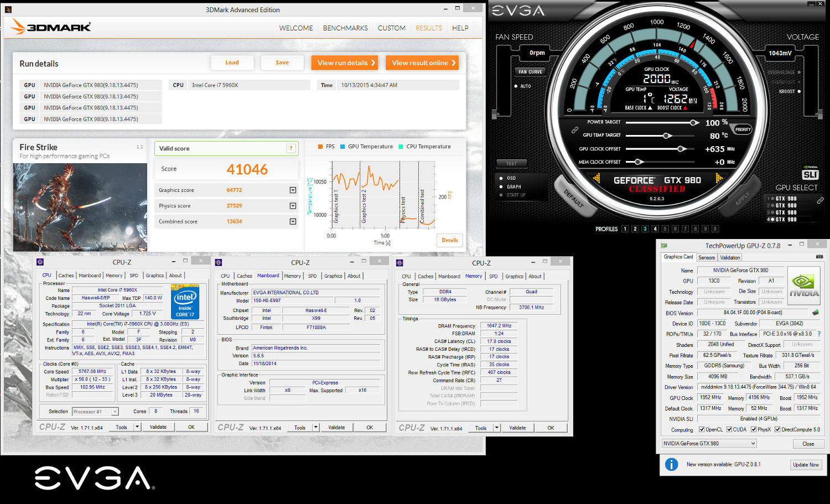This screenshot has width=830, height=504.
Task: Click the NVIDIA SLI logo in Precision
Action: coord(810,173)
